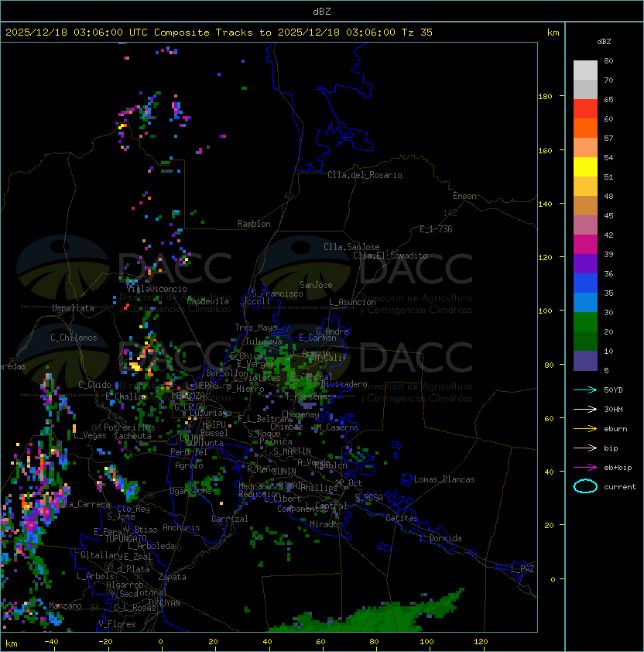Click the 'Clla.SanJose' map label
644x652 pixels.
click(351, 247)
